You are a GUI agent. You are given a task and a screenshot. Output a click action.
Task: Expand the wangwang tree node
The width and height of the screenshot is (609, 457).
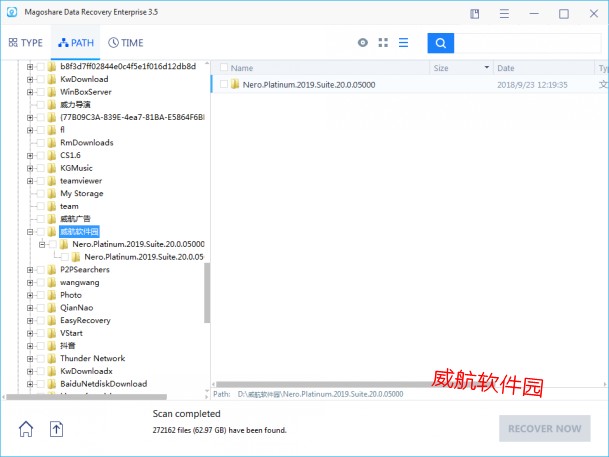tap(30, 283)
